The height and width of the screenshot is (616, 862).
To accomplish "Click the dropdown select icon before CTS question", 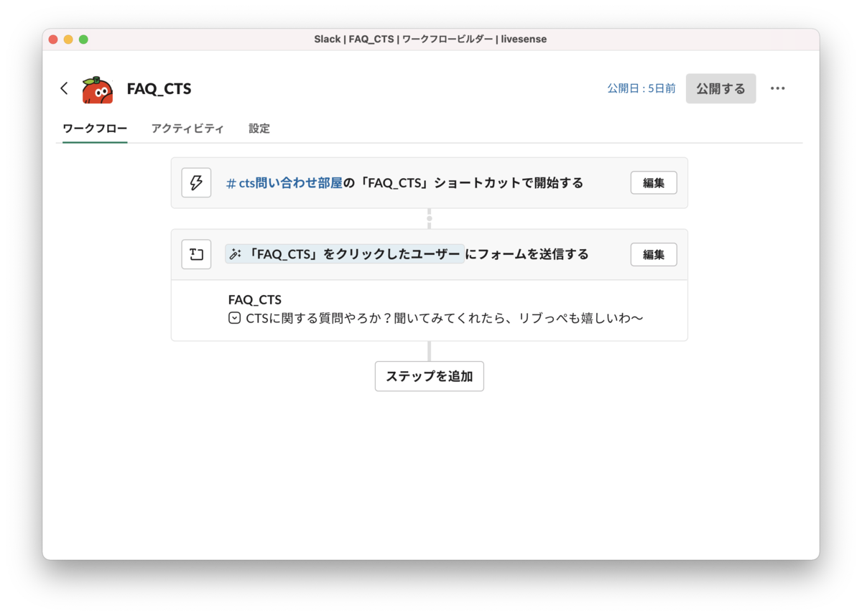I will (x=234, y=318).
